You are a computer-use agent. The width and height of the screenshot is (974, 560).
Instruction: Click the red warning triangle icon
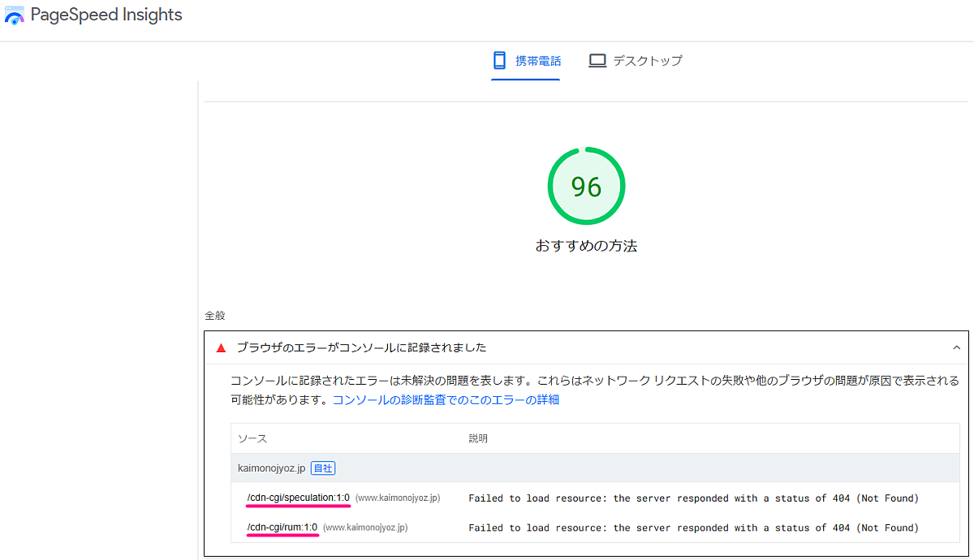(221, 348)
